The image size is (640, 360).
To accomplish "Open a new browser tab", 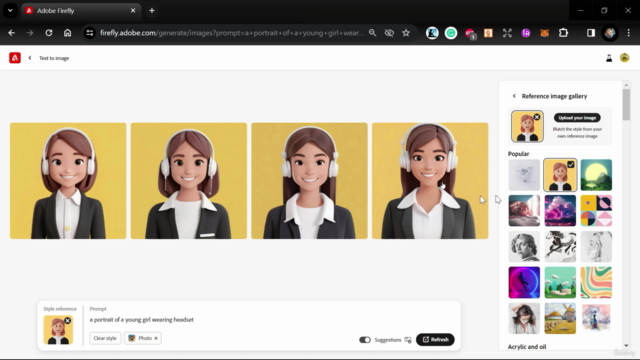I will 152,11.
